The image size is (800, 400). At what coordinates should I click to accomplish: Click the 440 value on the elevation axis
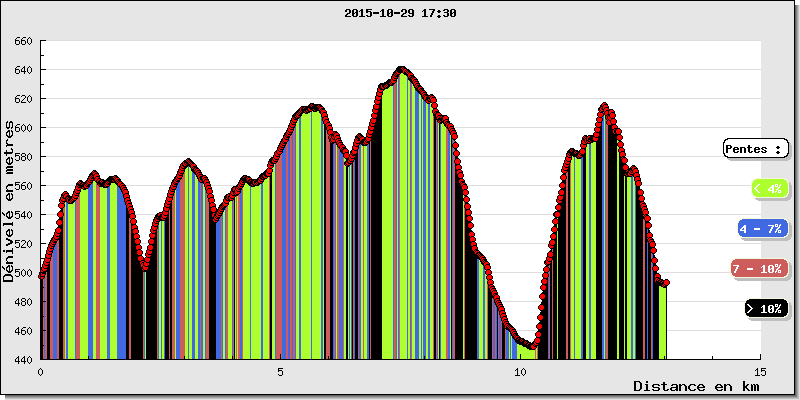[x=24, y=360]
